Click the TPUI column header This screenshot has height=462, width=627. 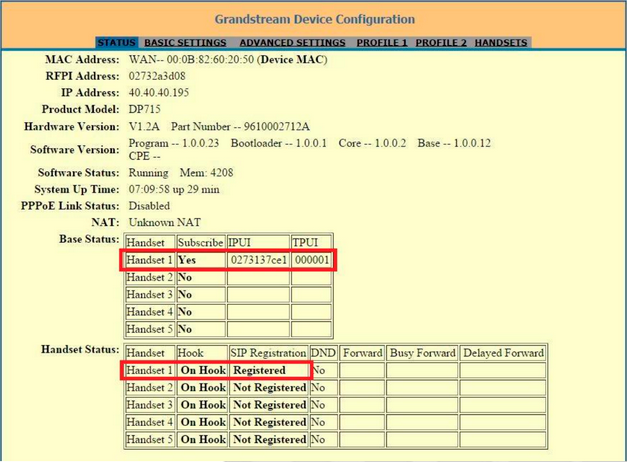click(311, 242)
